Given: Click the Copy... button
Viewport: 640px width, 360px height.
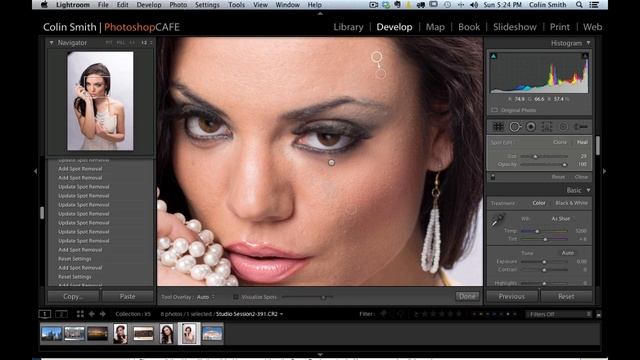Looking at the screenshot, I should pyautogui.click(x=73, y=297).
